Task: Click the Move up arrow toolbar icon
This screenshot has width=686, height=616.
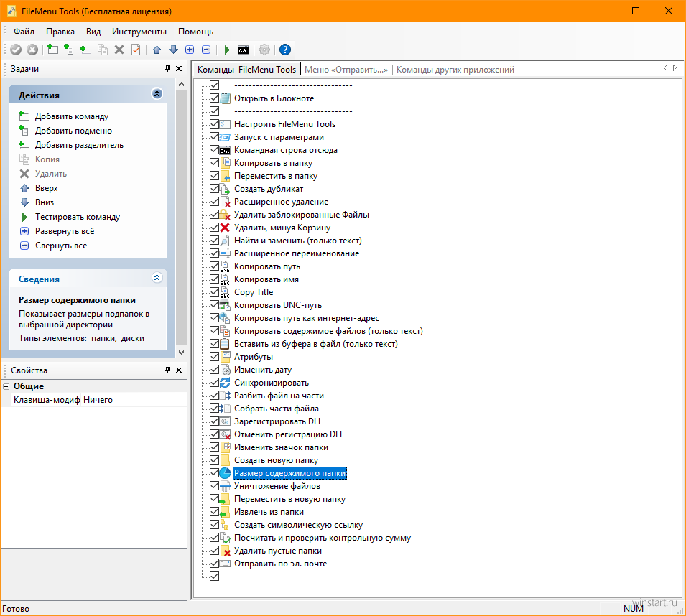Action: point(157,50)
